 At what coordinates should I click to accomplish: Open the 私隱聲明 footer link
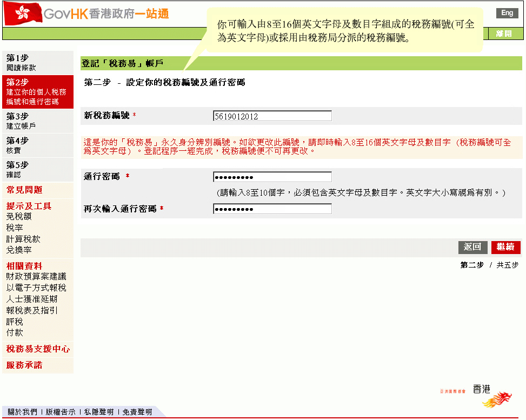[x=99, y=412]
